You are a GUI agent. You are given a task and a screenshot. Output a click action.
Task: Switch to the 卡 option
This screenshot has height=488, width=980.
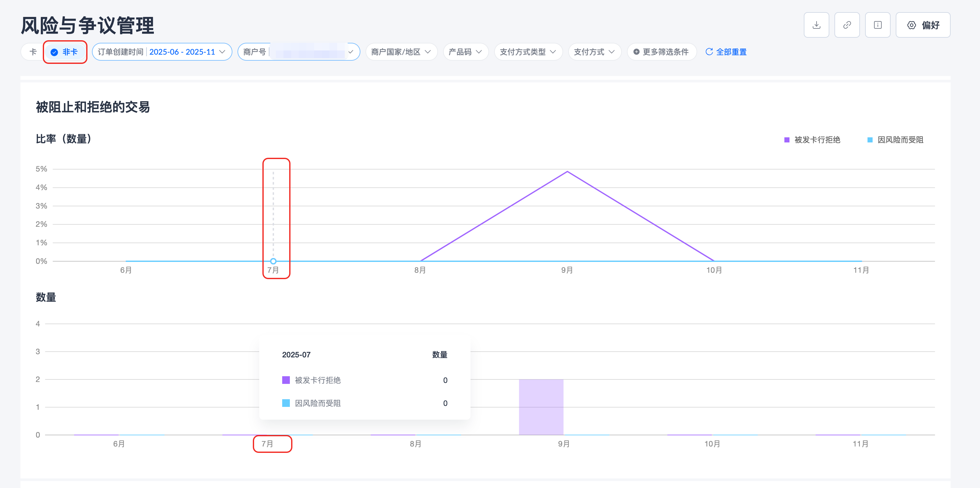(x=33, y=52)
